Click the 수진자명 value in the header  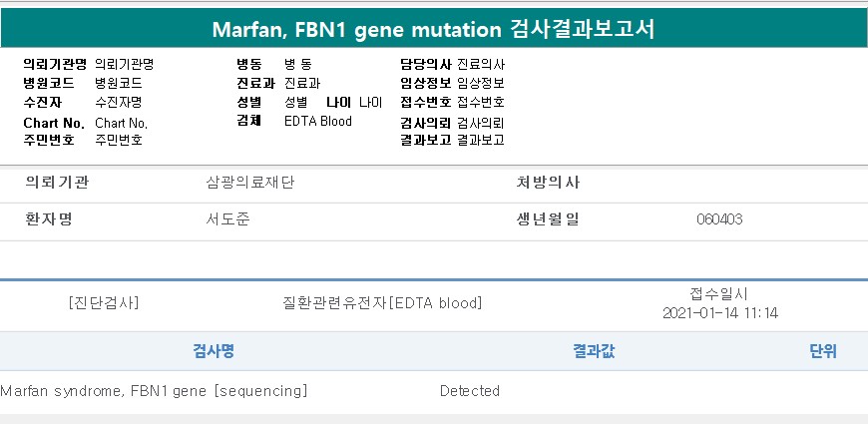(118, 102)
